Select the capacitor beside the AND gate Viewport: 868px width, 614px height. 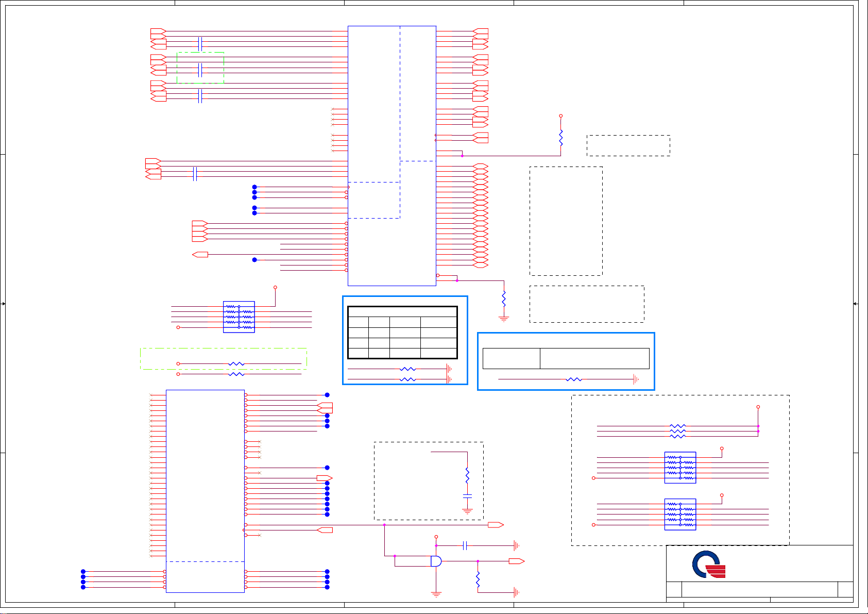[465, 545]
